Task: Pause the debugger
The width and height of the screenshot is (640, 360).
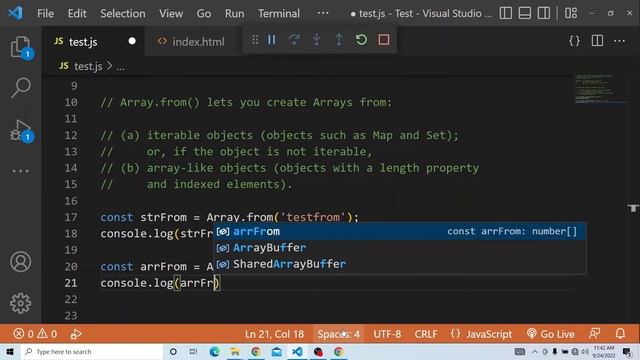Action: tap(272, 40)
